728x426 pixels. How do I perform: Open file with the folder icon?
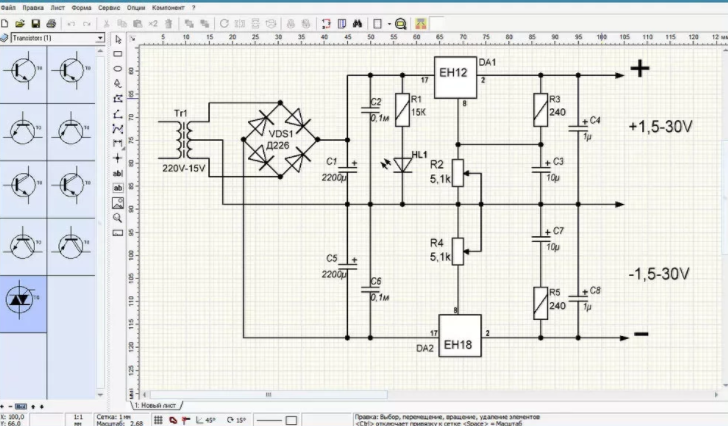(20, 23)
